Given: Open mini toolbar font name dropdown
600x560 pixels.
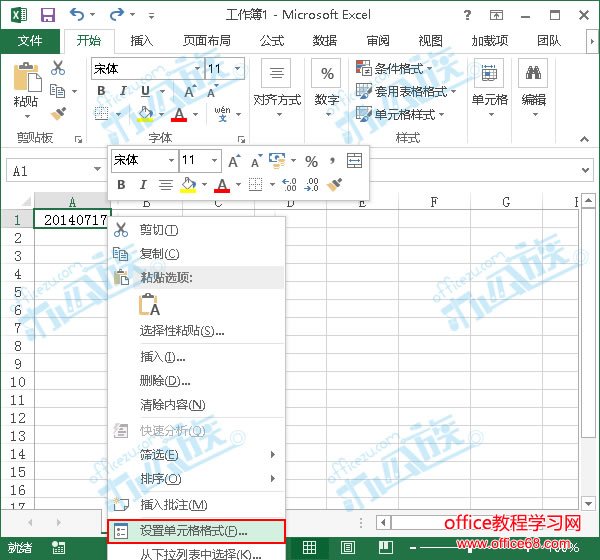Looking at the screenshot, I should click(171, 160).
